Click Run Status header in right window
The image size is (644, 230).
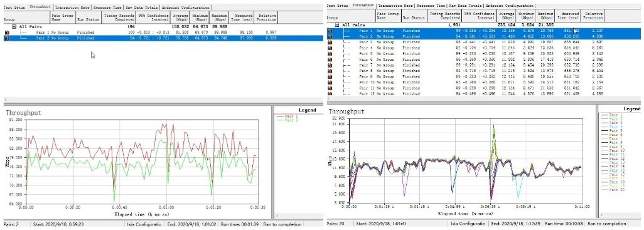(414, 16)
